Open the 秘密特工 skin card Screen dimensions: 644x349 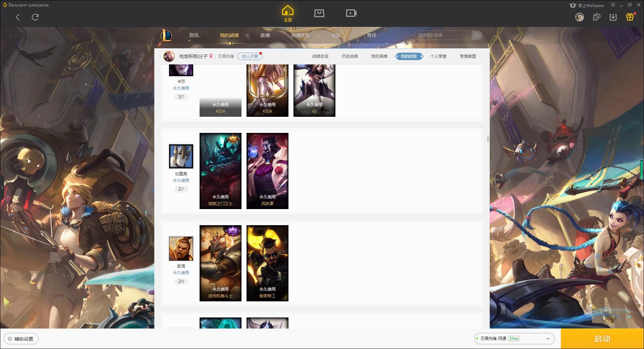point(267,263)
